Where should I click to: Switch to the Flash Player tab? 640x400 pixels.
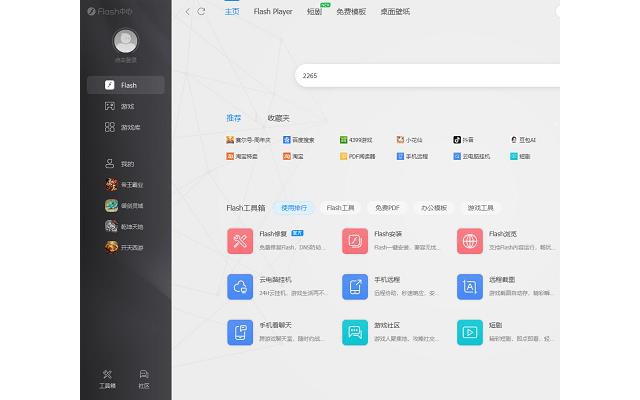pyautogui.click(x=273, y=12)
